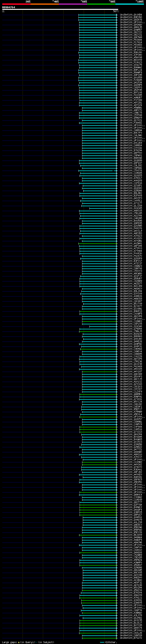The height and width of the screenshot is (644, 146).
Task: Select the UniRef100_C1FE16 label
Action: tap(131, 183)
